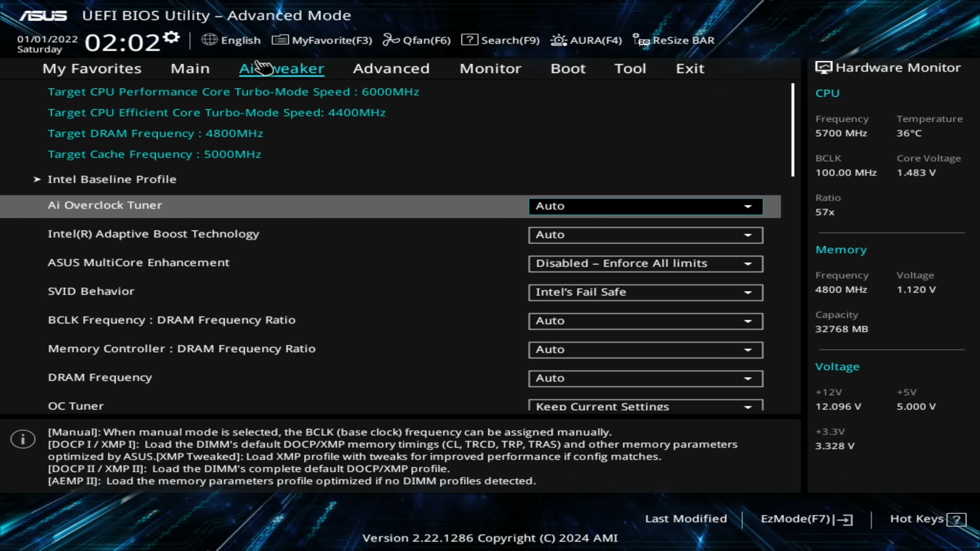Click Target CPU Performance Core Turbo-Mode Speed line

234,92
